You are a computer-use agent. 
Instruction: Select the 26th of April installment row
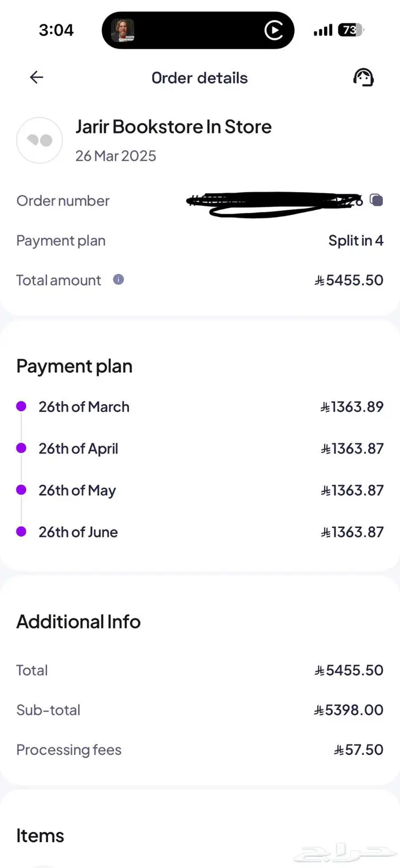point(200,449)
